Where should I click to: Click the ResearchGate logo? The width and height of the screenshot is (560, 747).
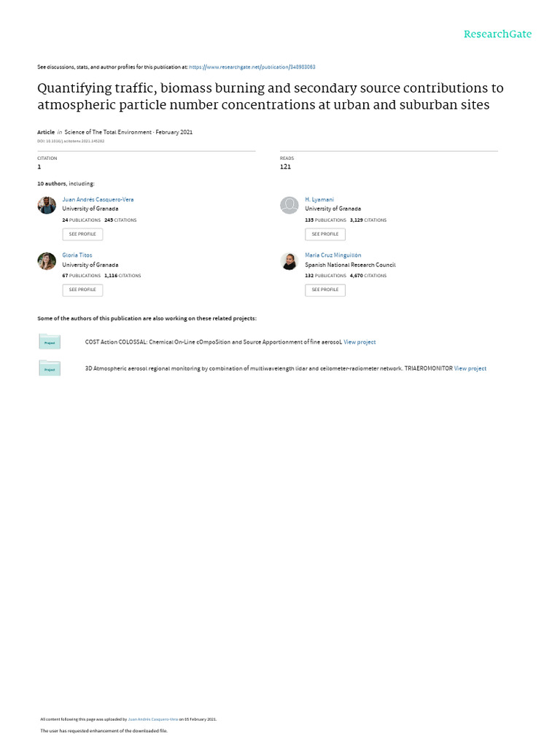497,34
